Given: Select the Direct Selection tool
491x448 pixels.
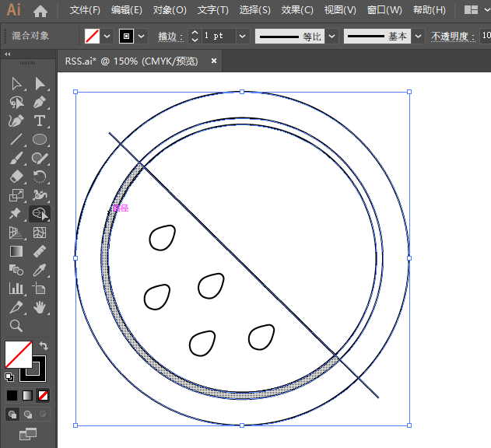Looking at the screenshot, I should tap(40, 83).
